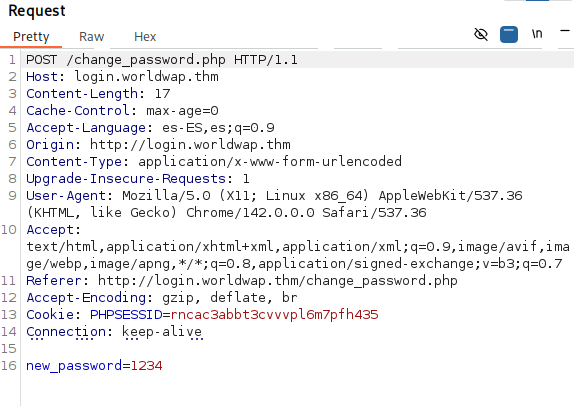Collapse the Request panel with the dash
The height and width of the screenshot is (406, 579).
565,31
